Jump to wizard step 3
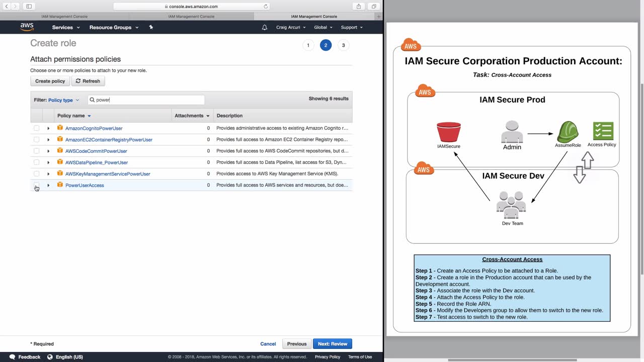The height and width of the screenshot is (362, 644). 344,45
